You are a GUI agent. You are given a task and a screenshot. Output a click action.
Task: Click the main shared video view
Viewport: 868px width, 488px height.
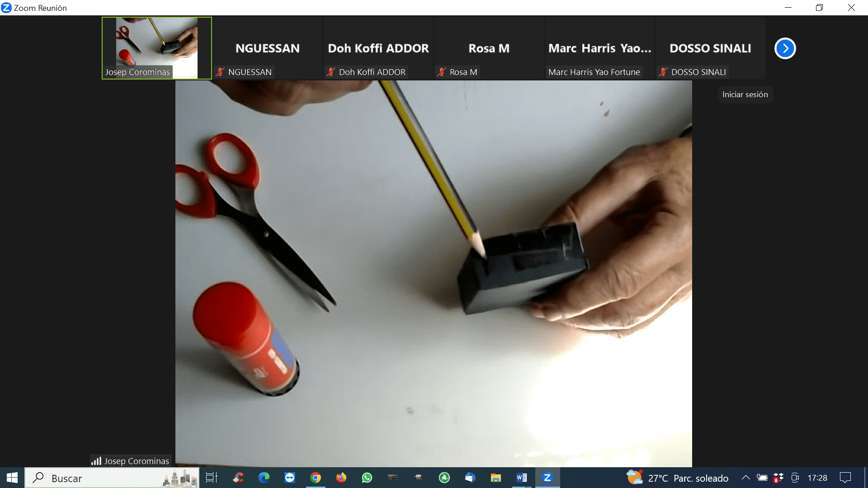click(434, 274)
